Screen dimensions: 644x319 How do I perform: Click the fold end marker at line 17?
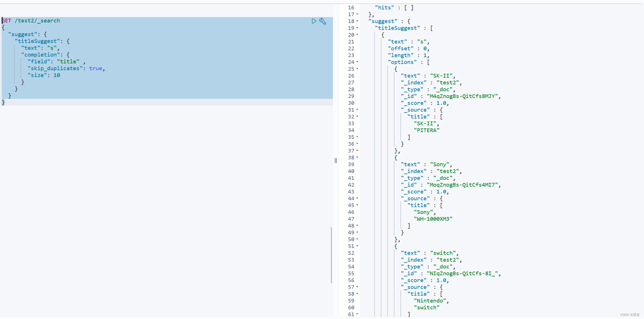coord(357,14)
